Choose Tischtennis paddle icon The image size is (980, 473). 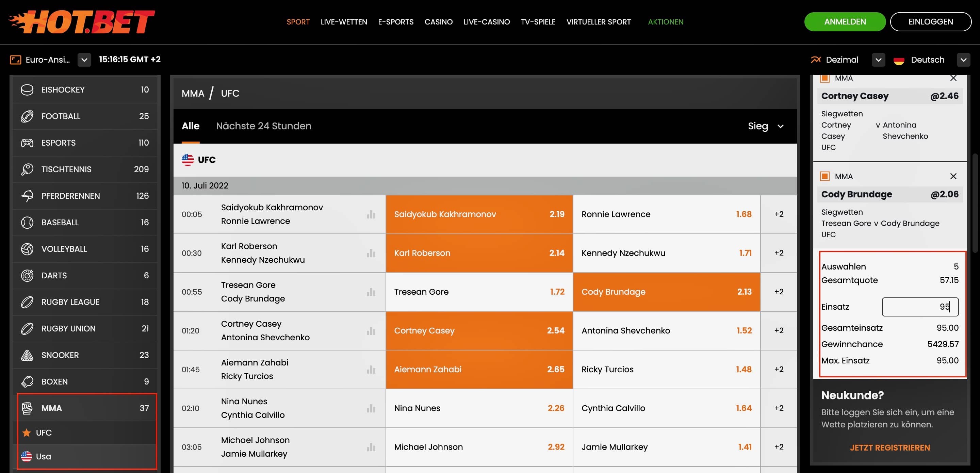click(27, 169)
